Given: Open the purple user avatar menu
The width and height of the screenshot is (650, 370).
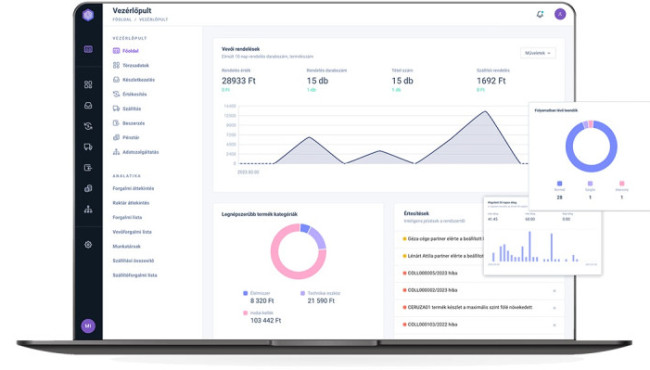Looking at the screenshot, I should [560, 14].
